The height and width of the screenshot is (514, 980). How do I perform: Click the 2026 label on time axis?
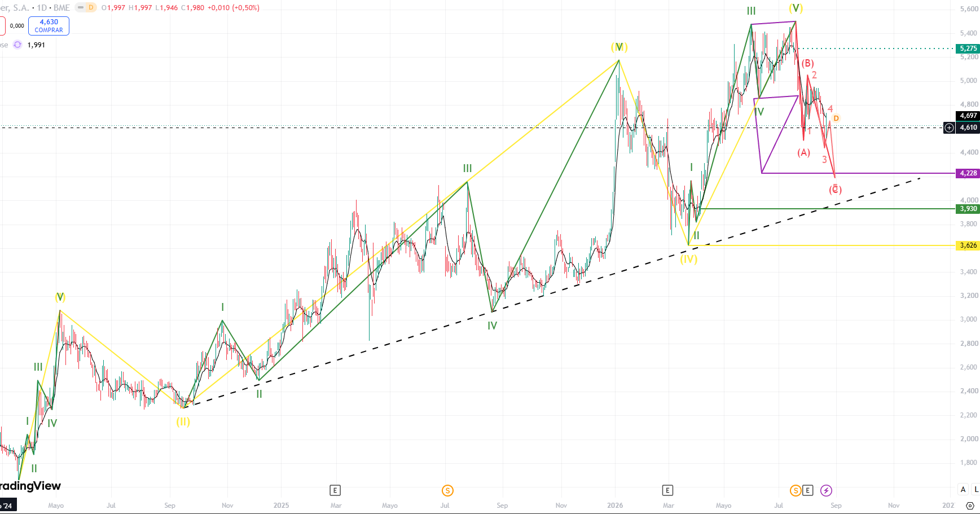(615, 506)
